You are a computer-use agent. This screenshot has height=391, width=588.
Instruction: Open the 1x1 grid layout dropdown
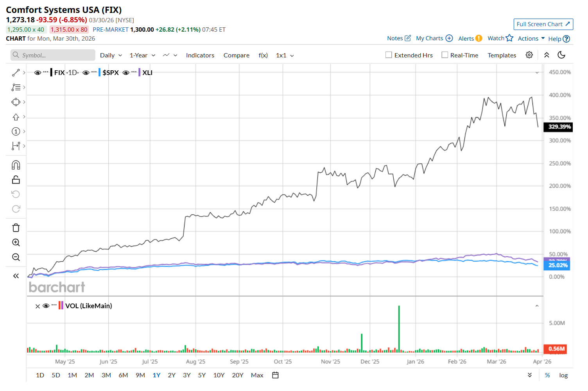285,55
